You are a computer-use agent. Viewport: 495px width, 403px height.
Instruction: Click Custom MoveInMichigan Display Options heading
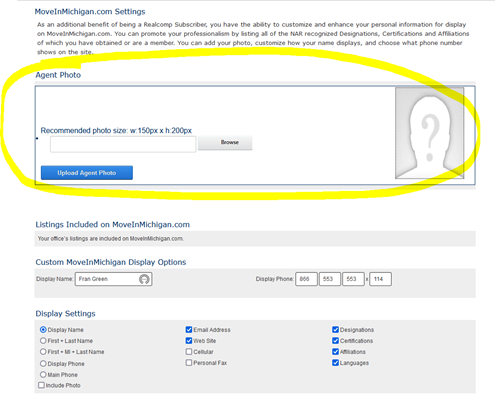coord(111,262)
